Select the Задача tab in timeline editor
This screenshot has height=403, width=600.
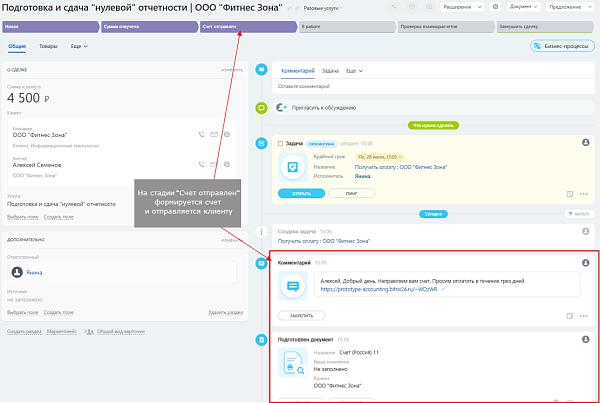(330, 71)
